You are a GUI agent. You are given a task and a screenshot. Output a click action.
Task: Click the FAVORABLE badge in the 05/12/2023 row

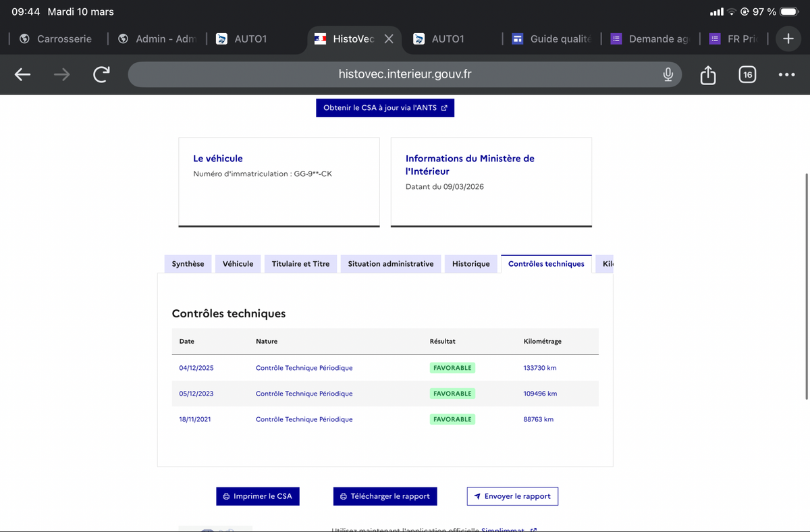click(x=452, y=394)
